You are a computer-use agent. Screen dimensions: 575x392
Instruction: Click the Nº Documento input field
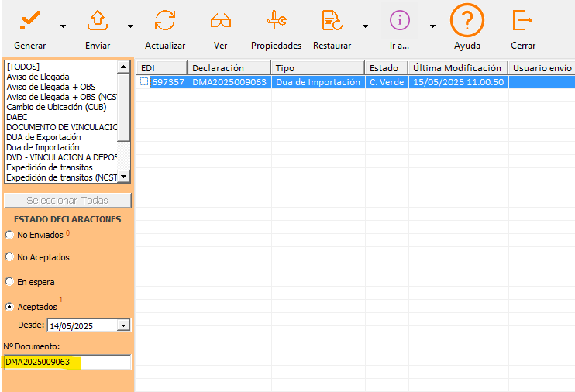(67, 362)
